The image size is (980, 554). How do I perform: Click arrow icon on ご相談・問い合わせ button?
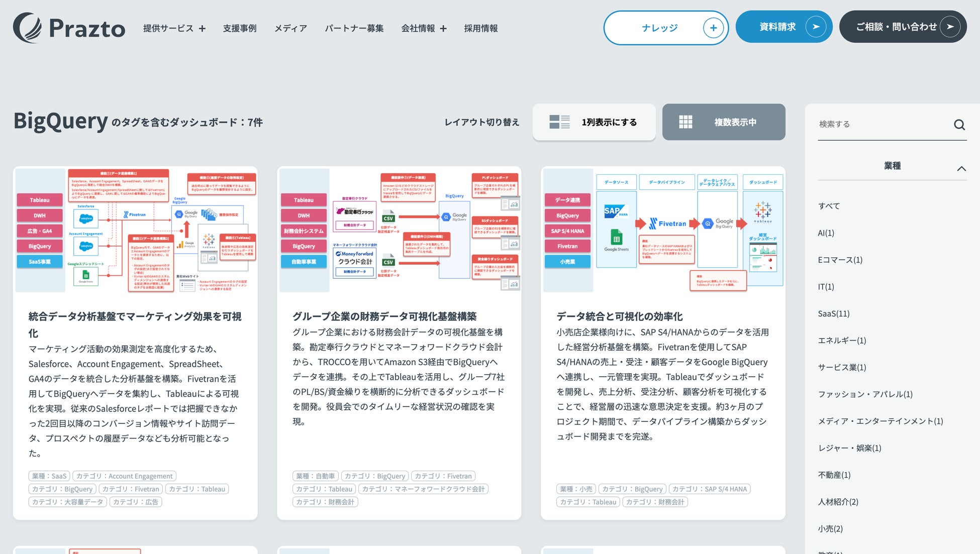pos(949,27)
